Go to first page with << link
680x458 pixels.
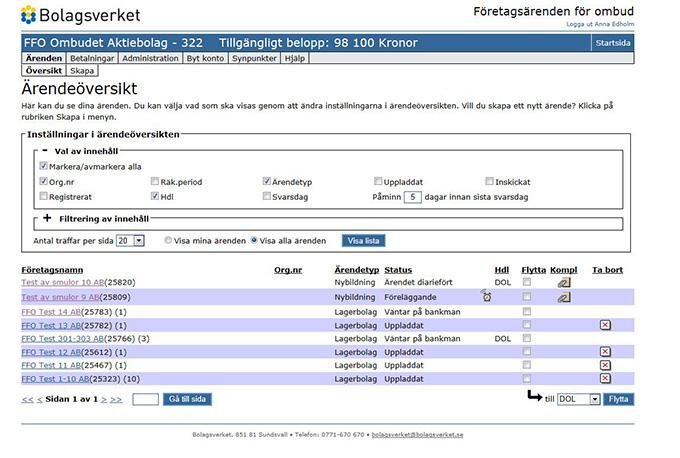coord(27,399)
